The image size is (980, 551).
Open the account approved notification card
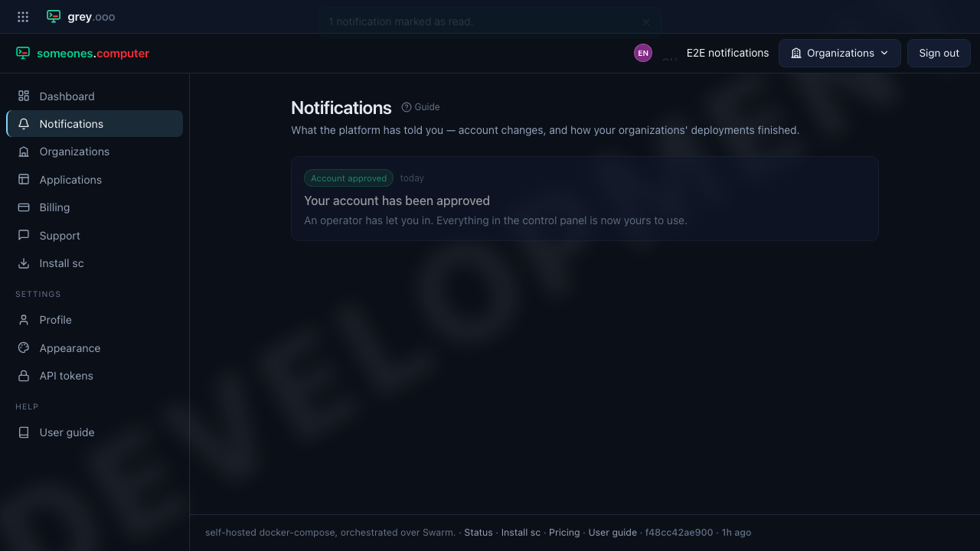584,198
